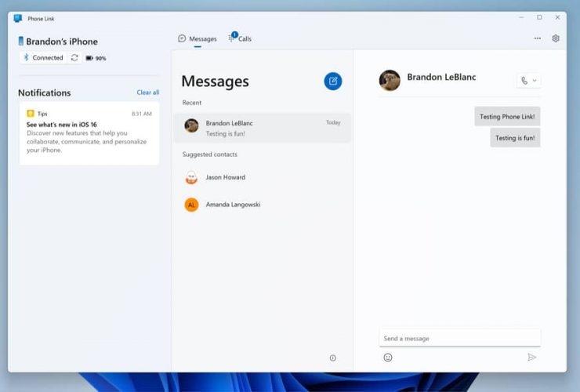580x392 pixels.
Task: Click the Send a message input field
Action: 459,339
